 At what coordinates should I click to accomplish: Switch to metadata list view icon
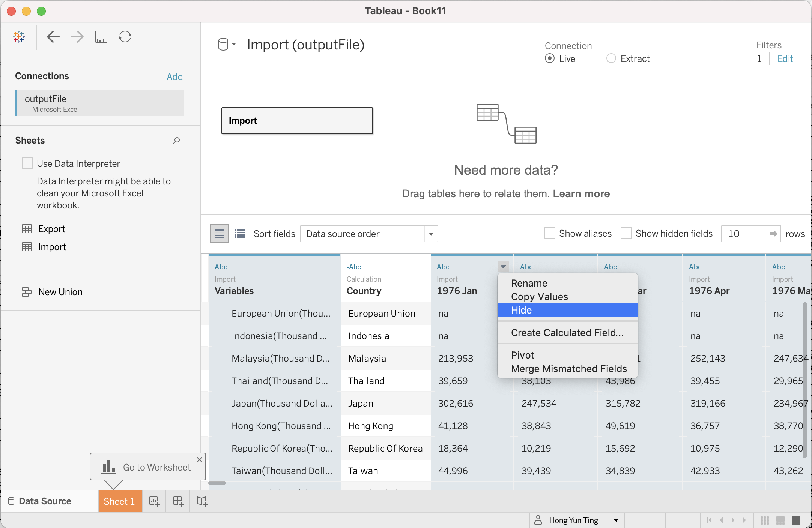click(x=240, y=234)
